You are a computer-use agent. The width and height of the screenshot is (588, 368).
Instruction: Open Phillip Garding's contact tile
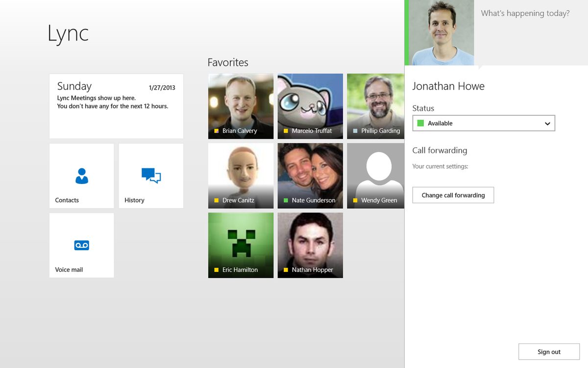376,106
